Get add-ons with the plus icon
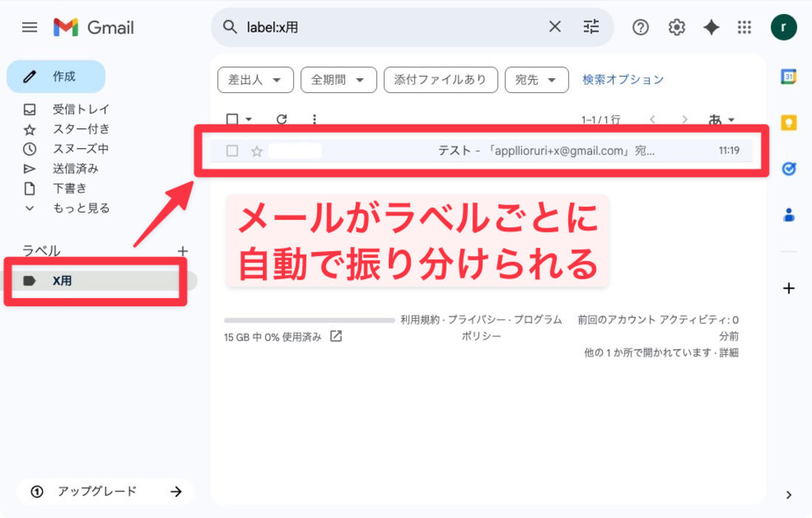Image resolution: width=812 pixels, height=518 pixels. pyautogui.click(x=788, y=289)
